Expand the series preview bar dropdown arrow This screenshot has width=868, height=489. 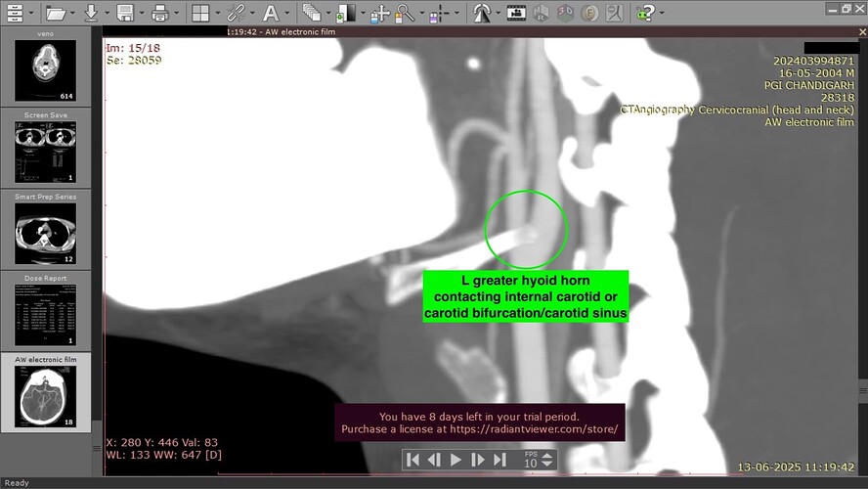(31, 13)
